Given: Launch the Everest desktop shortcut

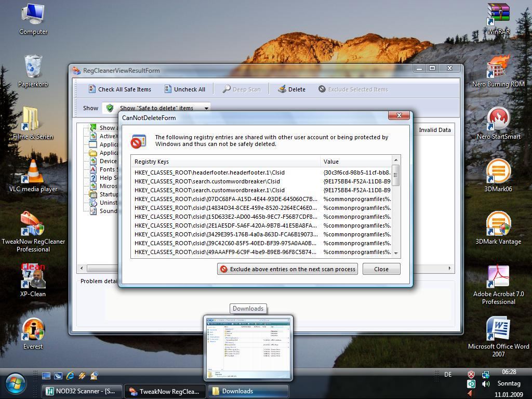Looking at the screenshot, I should [x=33, y=334].
